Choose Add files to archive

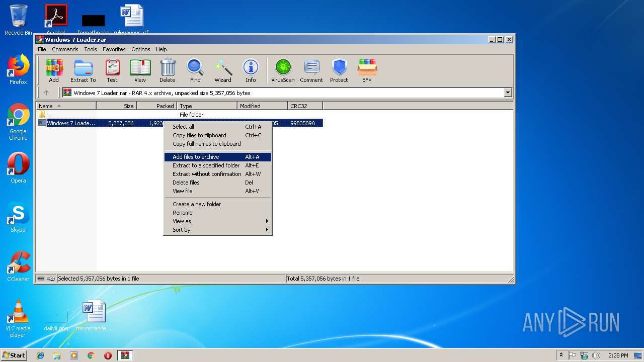218,157
